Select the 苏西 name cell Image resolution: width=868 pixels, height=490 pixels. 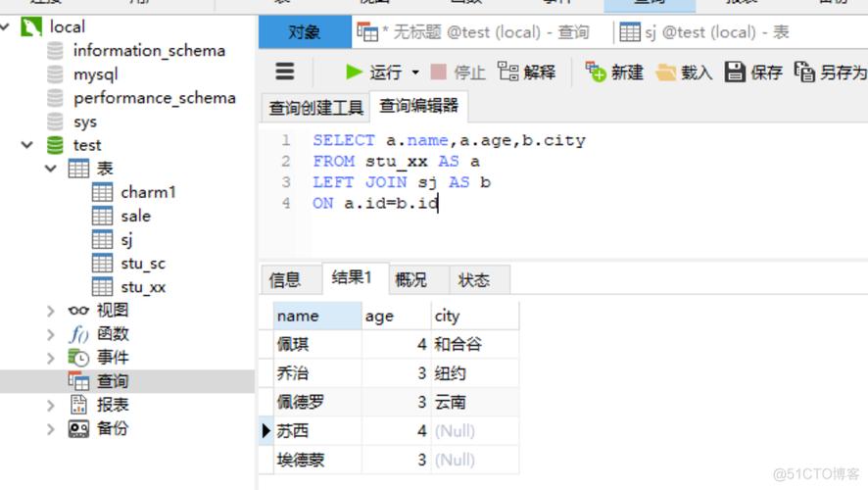317,431
